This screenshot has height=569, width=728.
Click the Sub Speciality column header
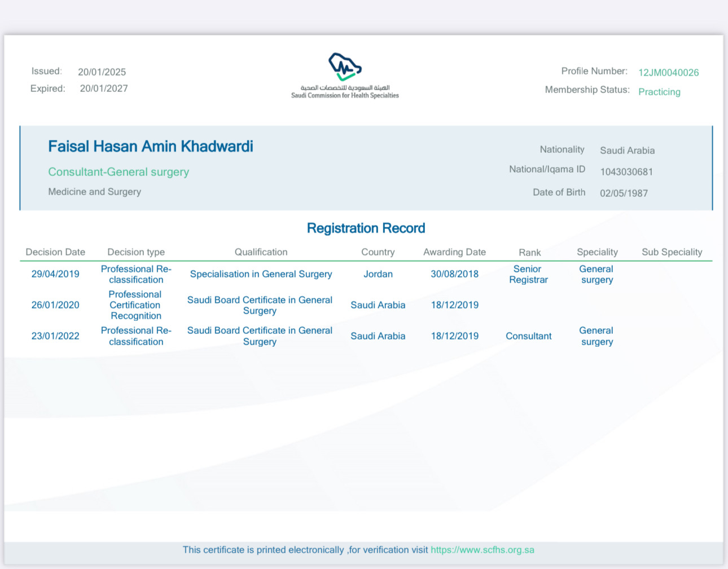click(x=672, y=252)
